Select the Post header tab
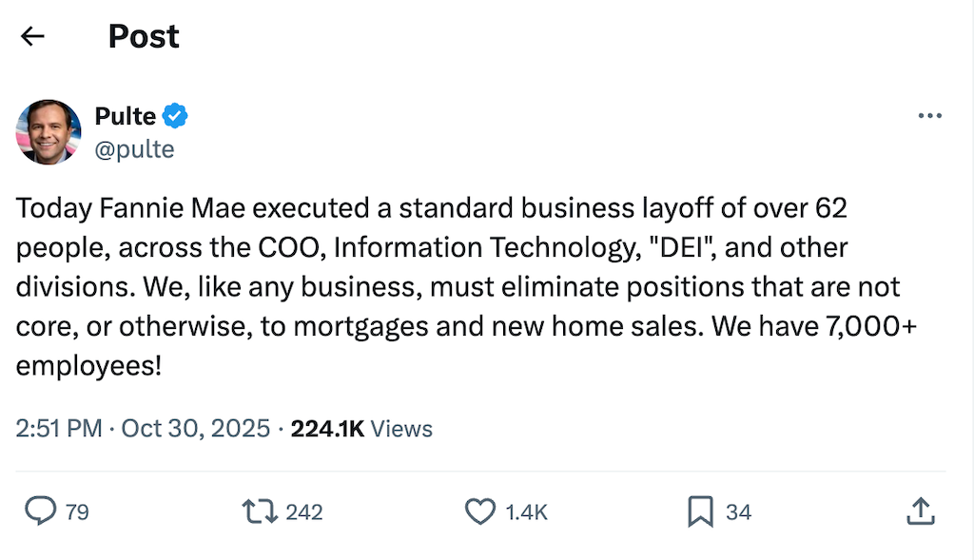This screenshot has width=974, height=560. pos(144,35)
